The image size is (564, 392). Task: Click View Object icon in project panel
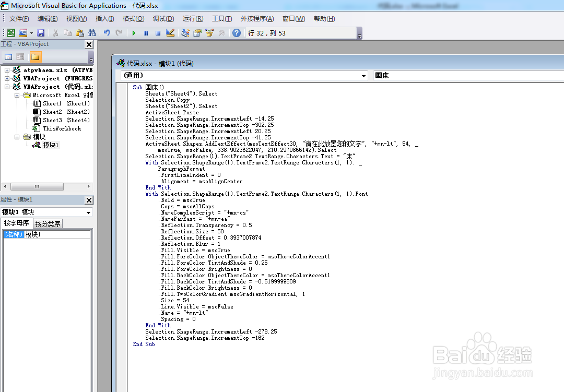click(20, 57)
